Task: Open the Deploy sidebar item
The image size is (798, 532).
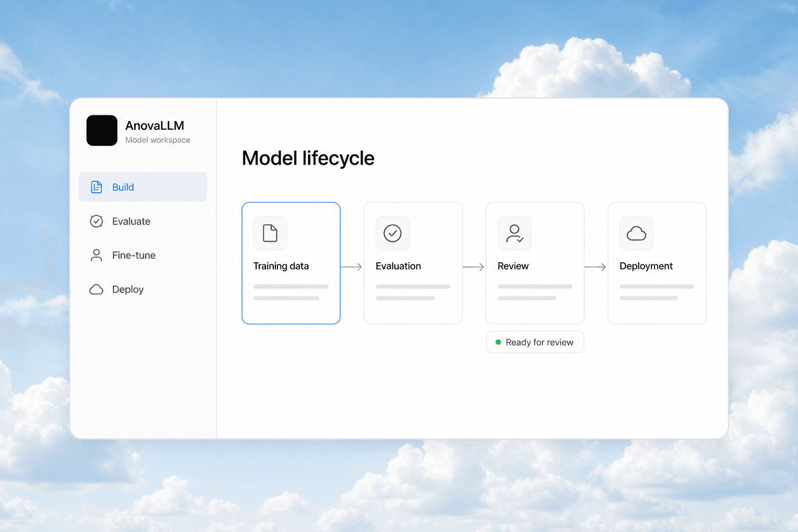Action: tap(143, 289)
